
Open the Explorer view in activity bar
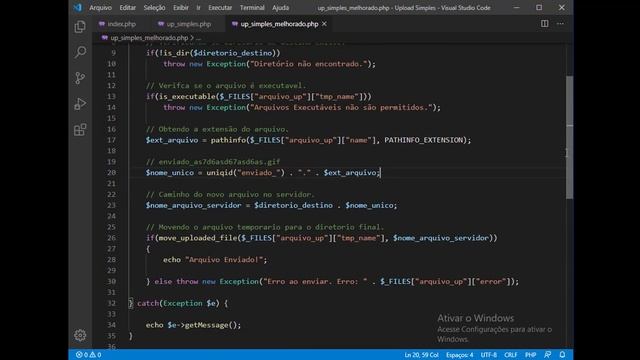point(80,27)
